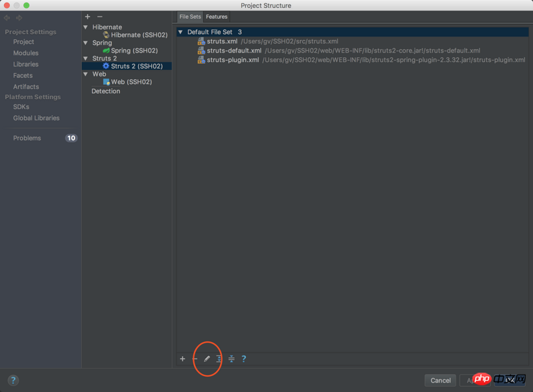
Task: Click the Spring leaf icon
Action: (106, 51)
